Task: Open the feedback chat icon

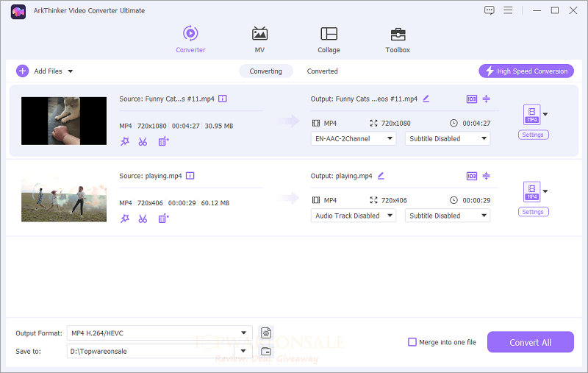Action: point(490,10)
